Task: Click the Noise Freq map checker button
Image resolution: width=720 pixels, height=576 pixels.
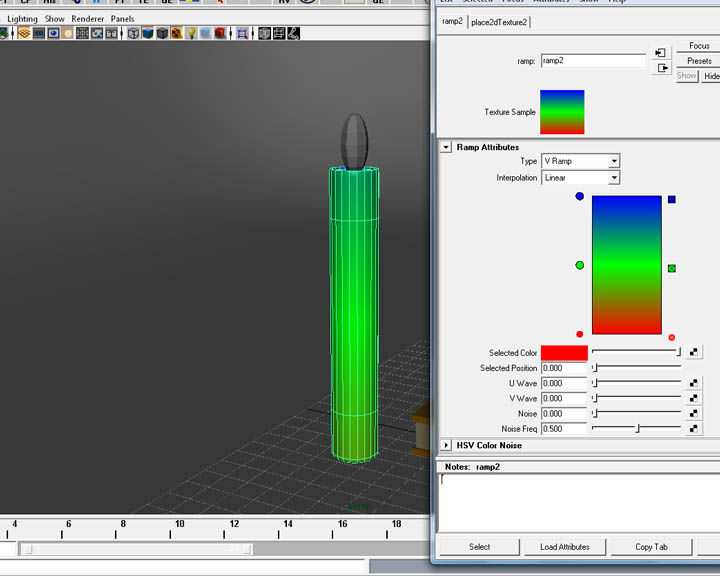Action: (693, 428)
